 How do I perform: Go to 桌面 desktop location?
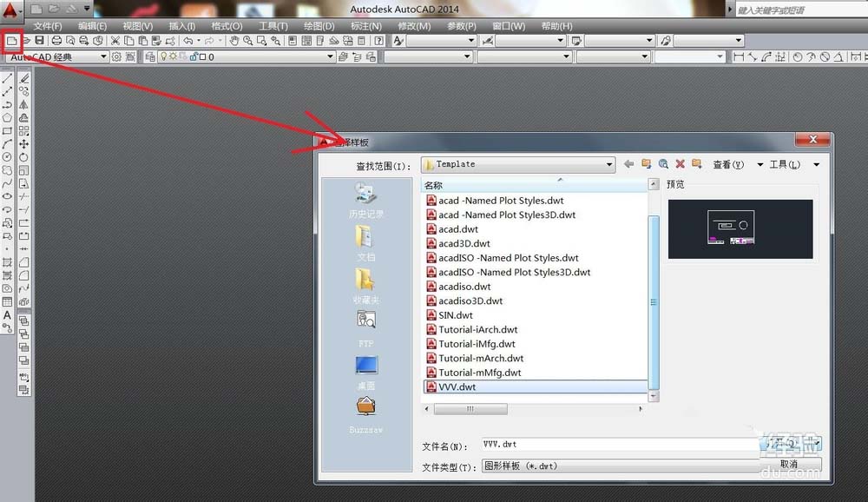click(366, 373)
